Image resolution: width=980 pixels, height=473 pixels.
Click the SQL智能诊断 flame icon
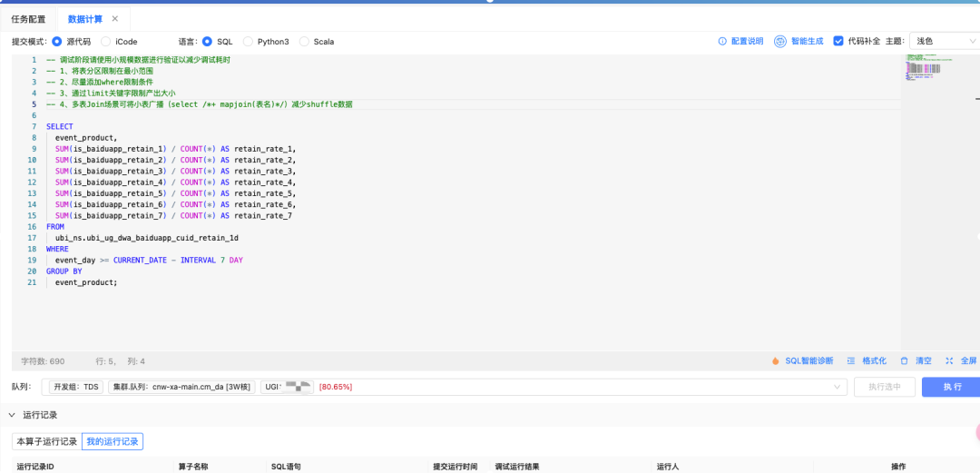pyautogui.click(x=776, y=361)
